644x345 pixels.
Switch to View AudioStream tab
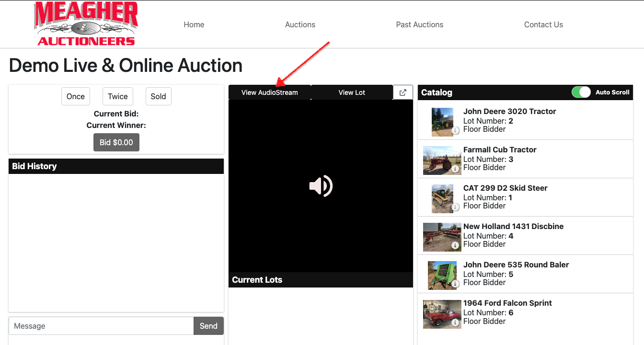pyautogui.click(x=269, y=92)
